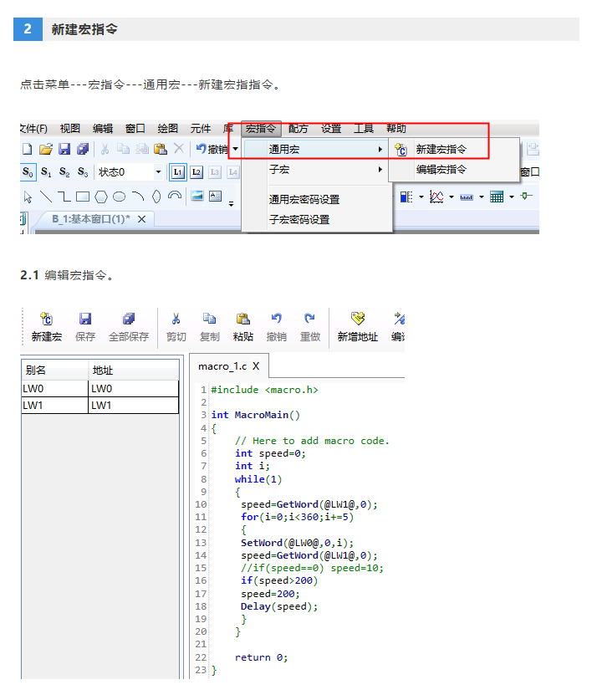592x700 pixels.
Task: Toggle the L2 layer button
Action: click(x=196, y=172)
